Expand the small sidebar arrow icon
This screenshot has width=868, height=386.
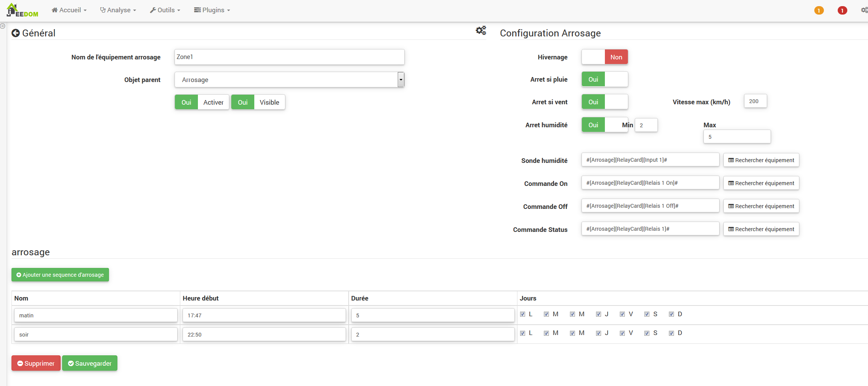[3, 26]
